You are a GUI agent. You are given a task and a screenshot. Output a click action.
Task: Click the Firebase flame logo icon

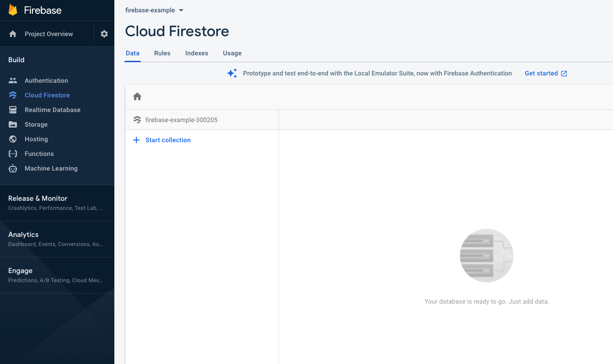click(x=13, y=10)
